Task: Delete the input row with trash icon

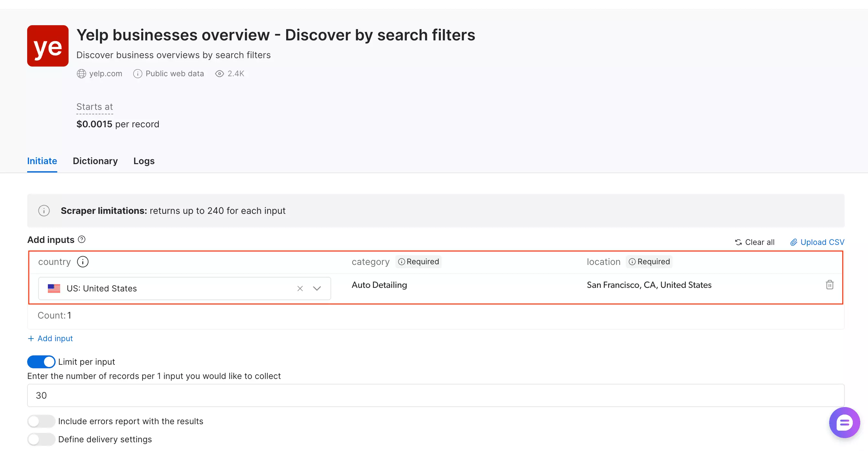Action: pyautogui.click(x=830, y=285)
